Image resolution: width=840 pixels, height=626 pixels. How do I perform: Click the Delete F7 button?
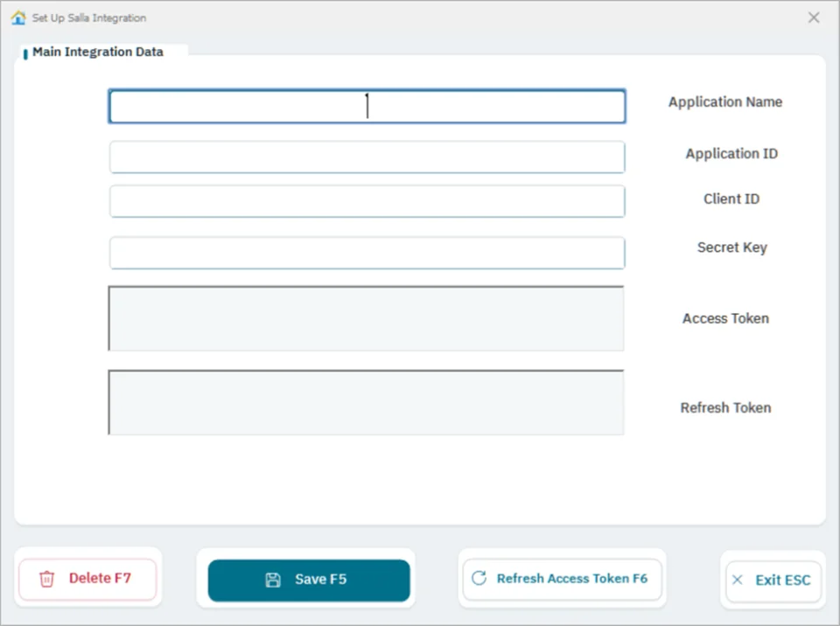(x=87, y=579)
